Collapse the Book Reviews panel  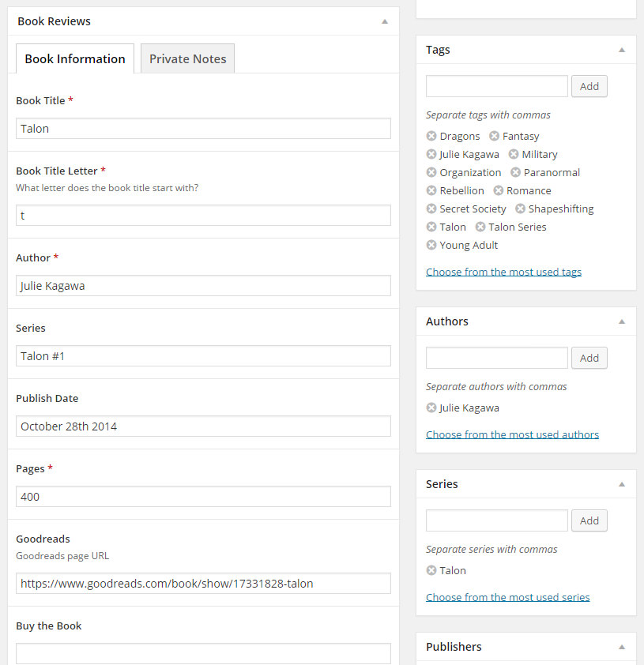pos(384,21)
